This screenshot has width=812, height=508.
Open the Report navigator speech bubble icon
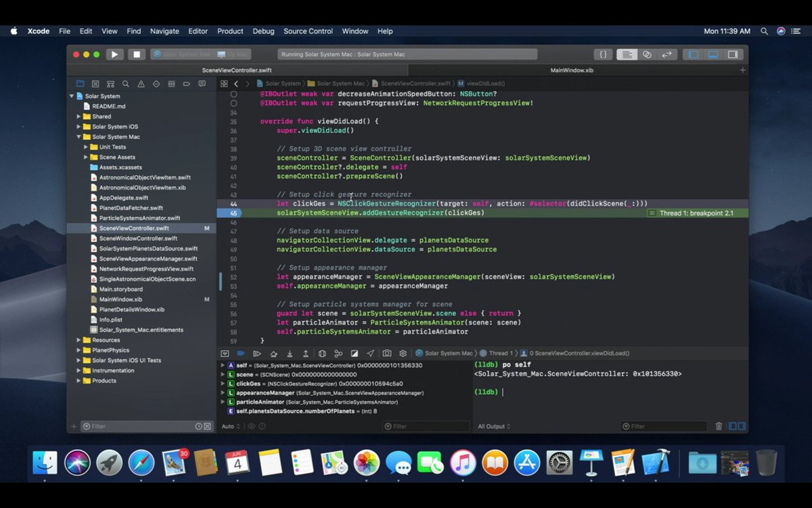[x=202, y=84]
